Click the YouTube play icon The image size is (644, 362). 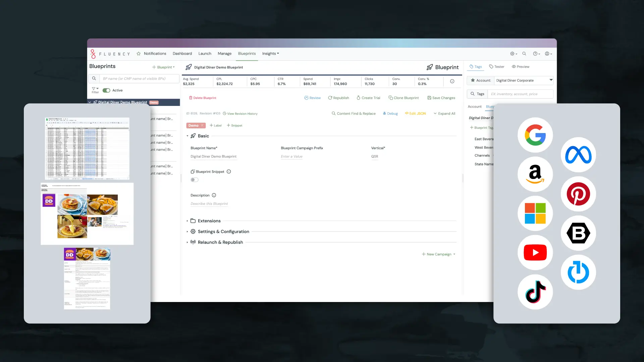pos(535,253)
